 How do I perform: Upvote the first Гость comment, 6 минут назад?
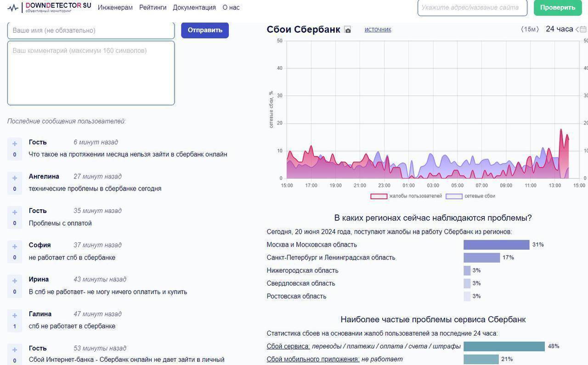point(15,144)
